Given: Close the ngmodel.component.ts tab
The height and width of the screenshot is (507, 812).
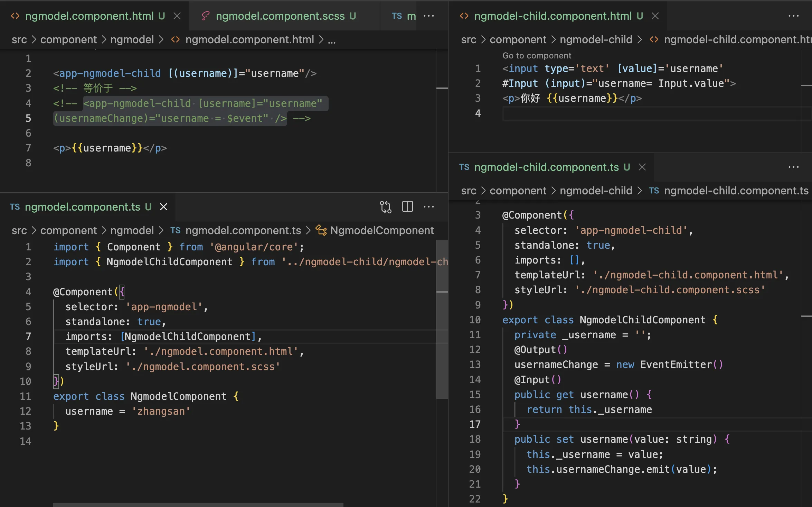Looking at the screenshot, I should click(x=163, y=207).
